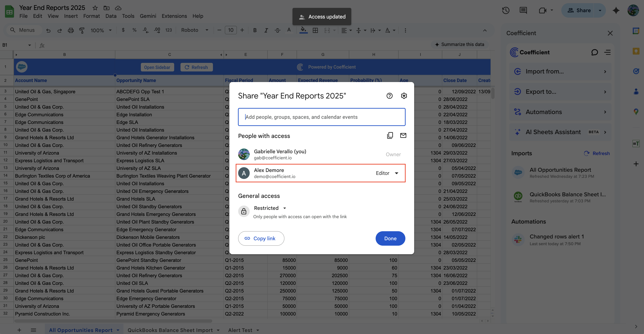The image size is (644, 334).
Task: Click copy emails icon beside People with access
Action: point(390,135)
